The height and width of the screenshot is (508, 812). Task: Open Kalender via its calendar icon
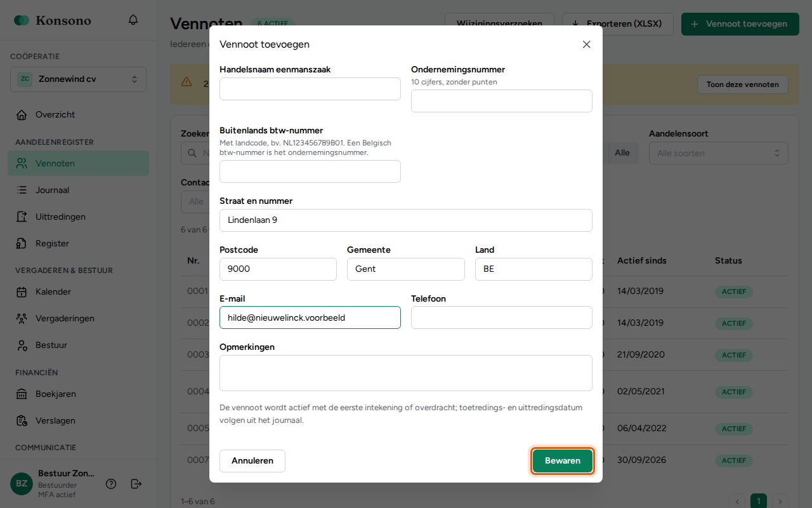click(22, 292)
